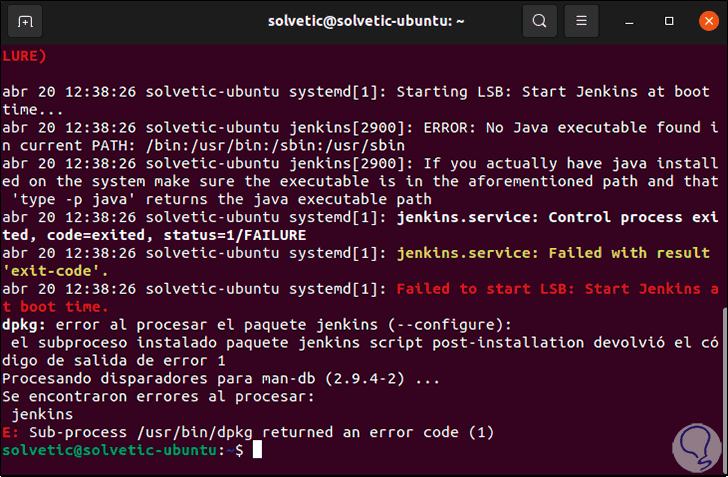Screen dimensions: 728x477
Task: Click the cursor at the shell prompt
Action: 257,451
